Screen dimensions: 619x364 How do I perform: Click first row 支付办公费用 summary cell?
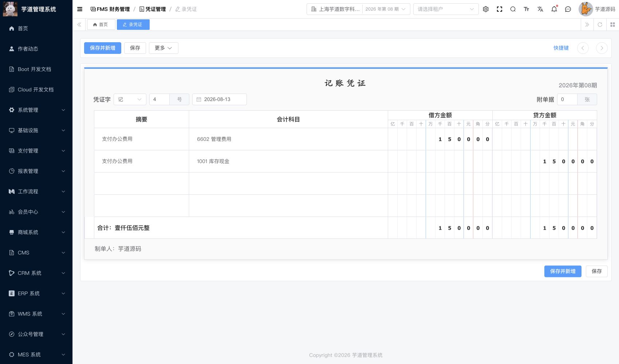pyautogui.click(x=142, y=139)
